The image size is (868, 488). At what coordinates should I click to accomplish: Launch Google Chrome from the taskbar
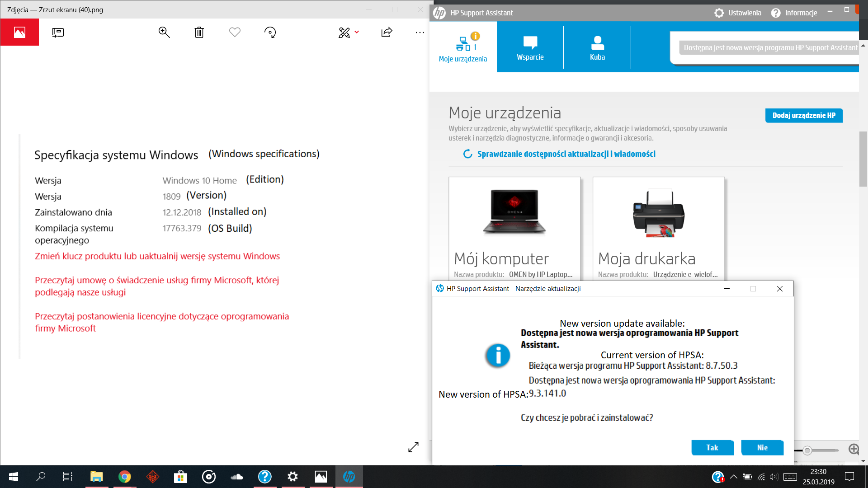[x=124, y=477]
